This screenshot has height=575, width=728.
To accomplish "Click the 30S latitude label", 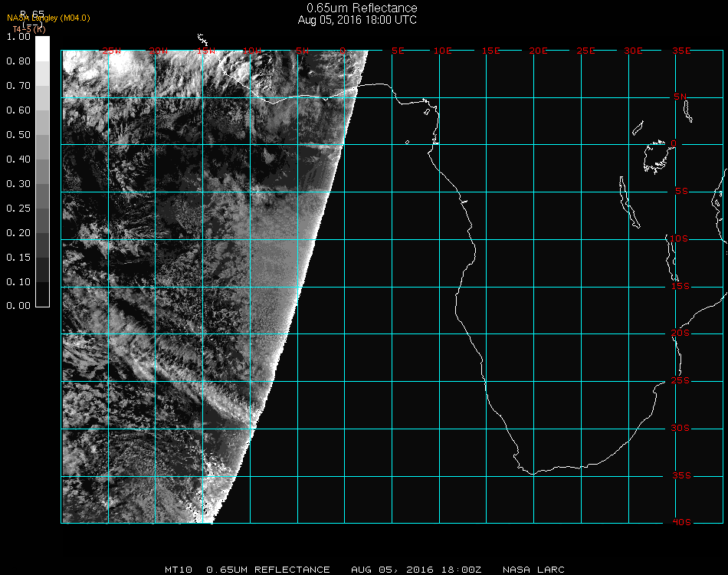I will (x=680, y=428).
